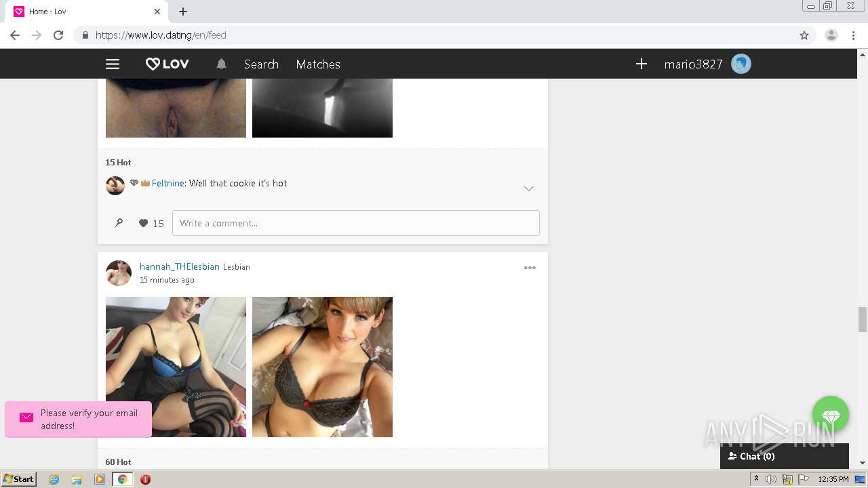The image size is (868, 488).
Task: Open a new browser tab
Action: 183,12
